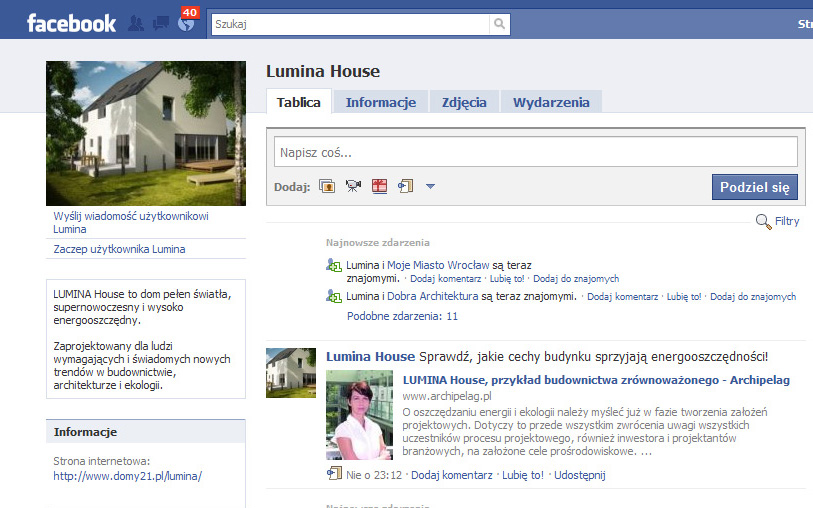Click Lubię to! on the Archipelag post
The image size is (813, 508).
click(523, 475)
